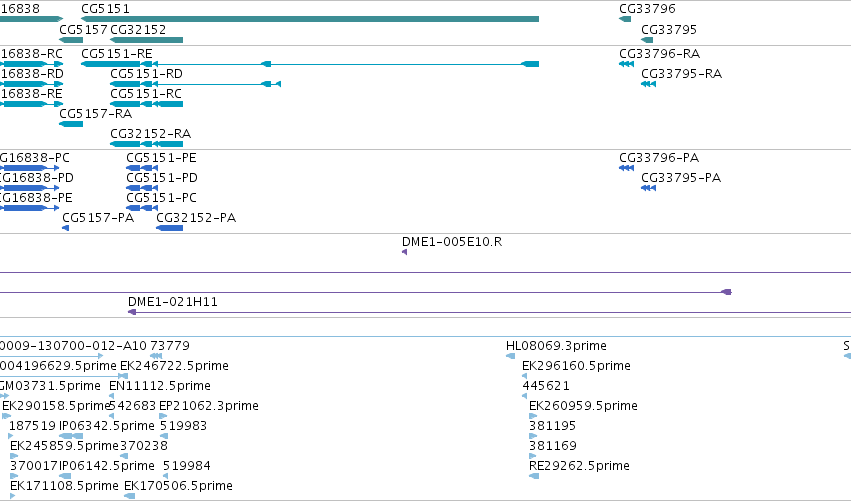Viewport: 851px width, 501px height.
Task: Click EST EK260959.5prime
Action: 583,406
